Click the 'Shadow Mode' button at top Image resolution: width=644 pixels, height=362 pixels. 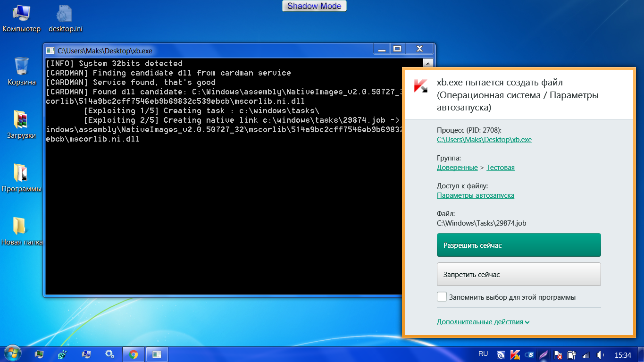tap(314, 6)
